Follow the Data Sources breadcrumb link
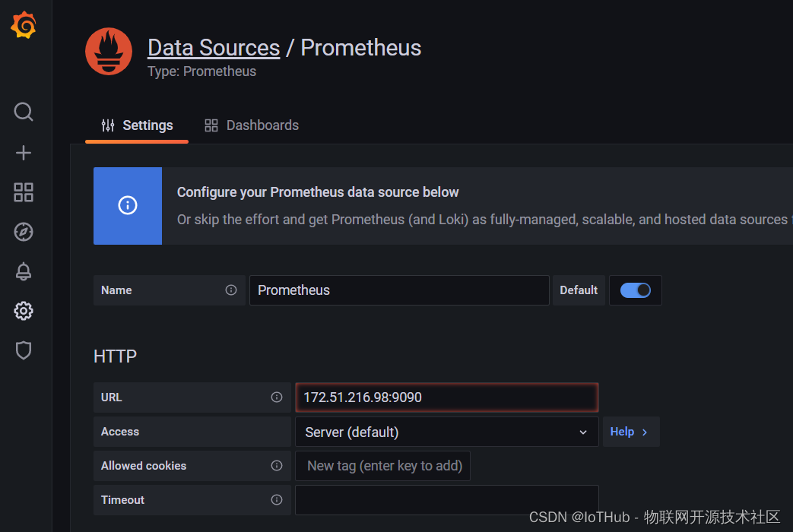 [214, 48]
